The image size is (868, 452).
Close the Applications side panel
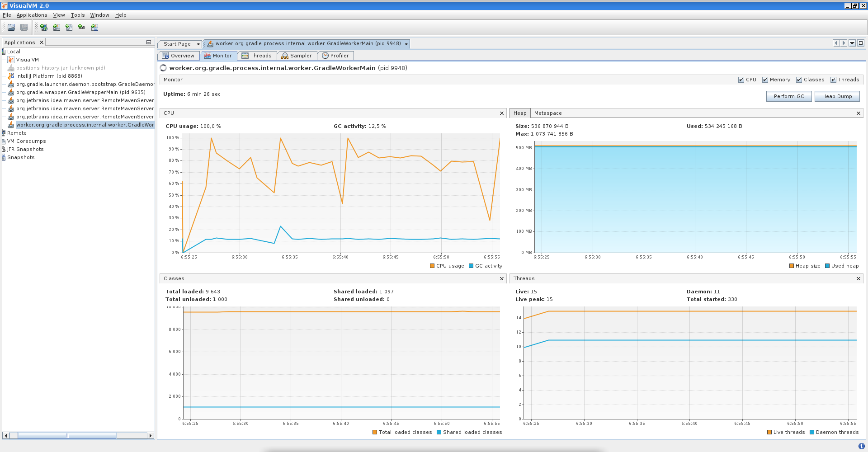[x=41, y=42]
